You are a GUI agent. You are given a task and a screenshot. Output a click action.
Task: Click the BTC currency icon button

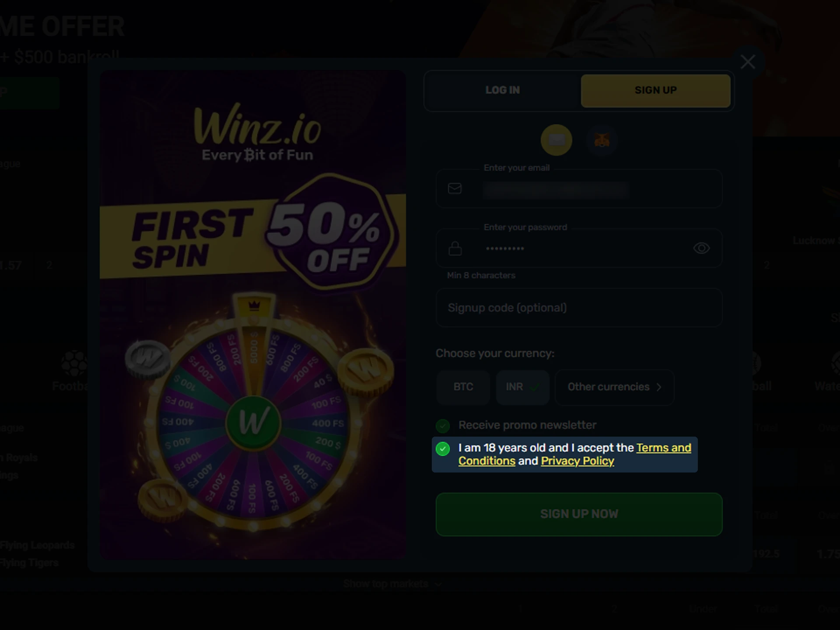coord(463,386)
